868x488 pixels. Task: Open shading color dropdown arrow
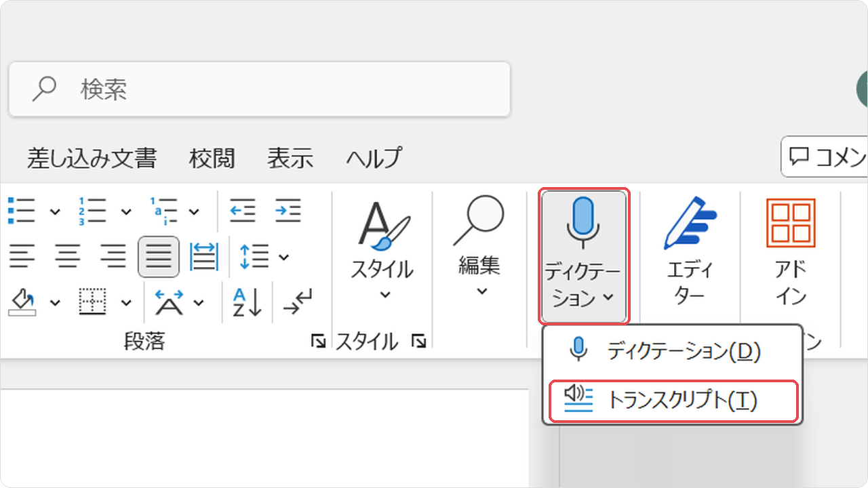point(55,302)
